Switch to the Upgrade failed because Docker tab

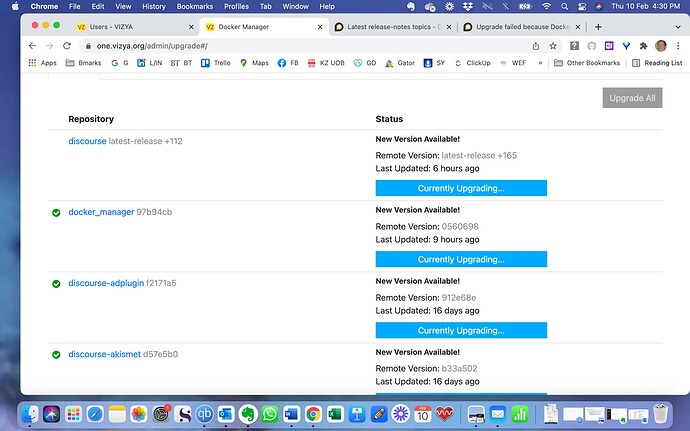coord(521,27)
